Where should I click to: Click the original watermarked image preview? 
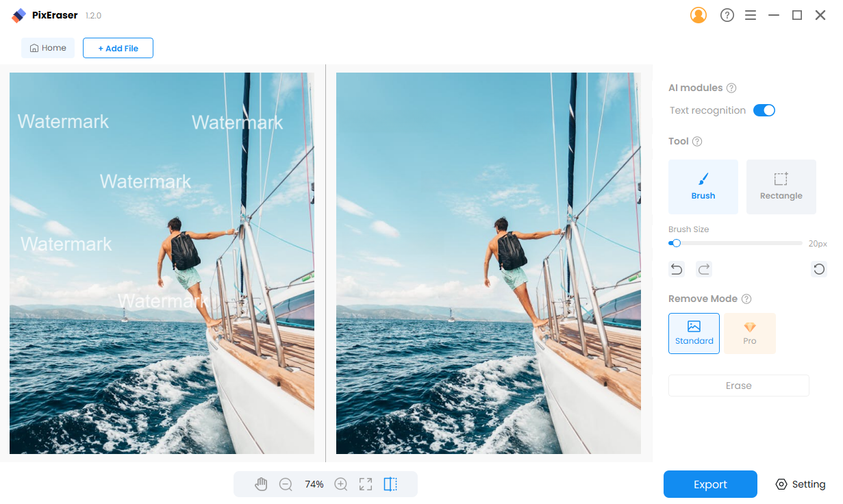[x=162, y=263]
